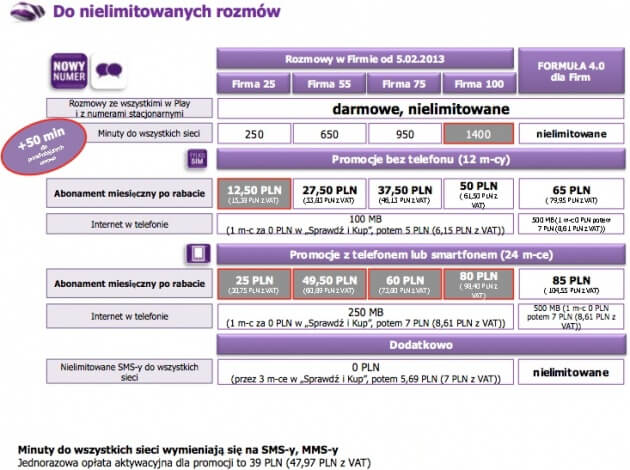Click the 'Do nielimitowanych rozmów' title

tap(167, 11)
